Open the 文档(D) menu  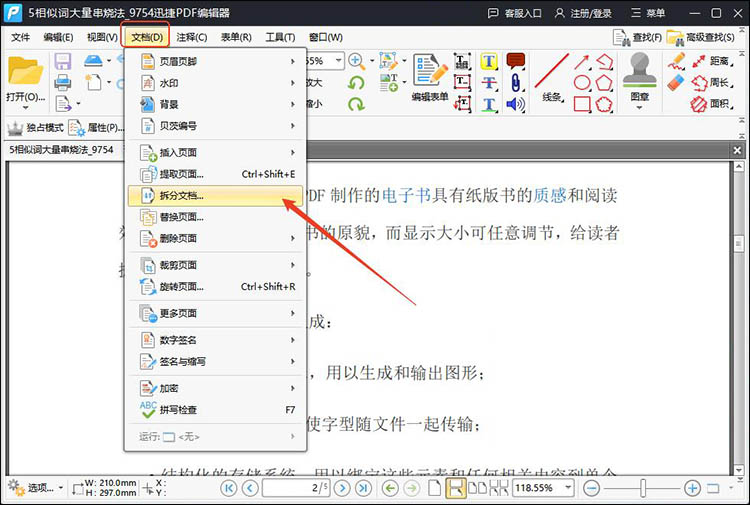147,37
